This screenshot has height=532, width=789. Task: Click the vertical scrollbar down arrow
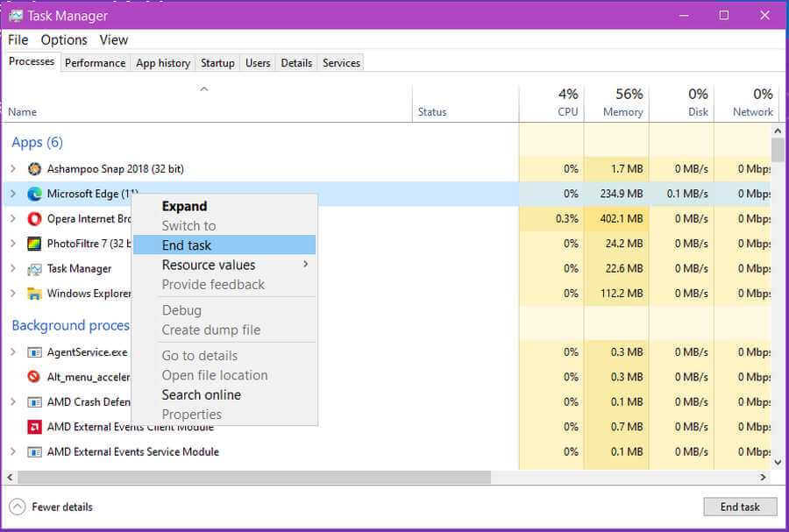tap(778, 461)
